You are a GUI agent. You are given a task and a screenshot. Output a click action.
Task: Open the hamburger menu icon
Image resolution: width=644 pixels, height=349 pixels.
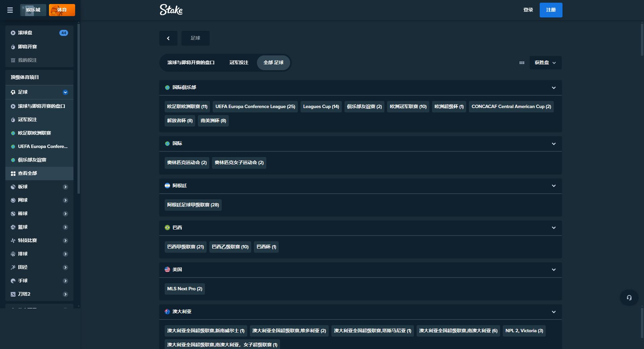coord(10,10)
